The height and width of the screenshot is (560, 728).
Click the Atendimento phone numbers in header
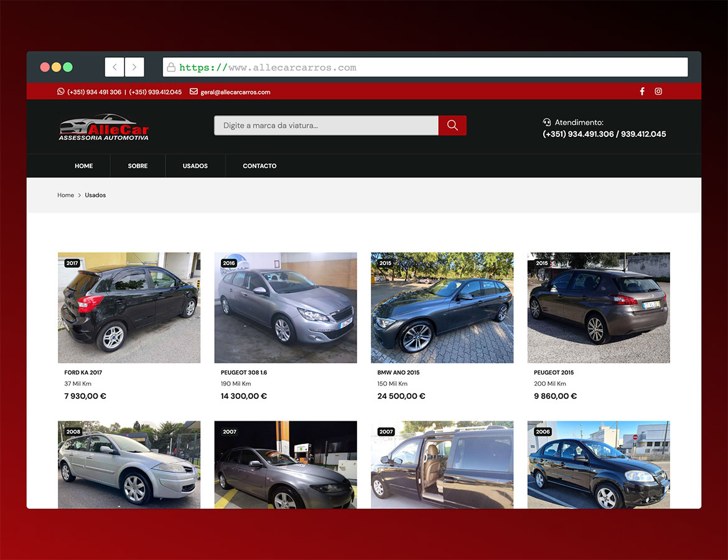[604, 134]
